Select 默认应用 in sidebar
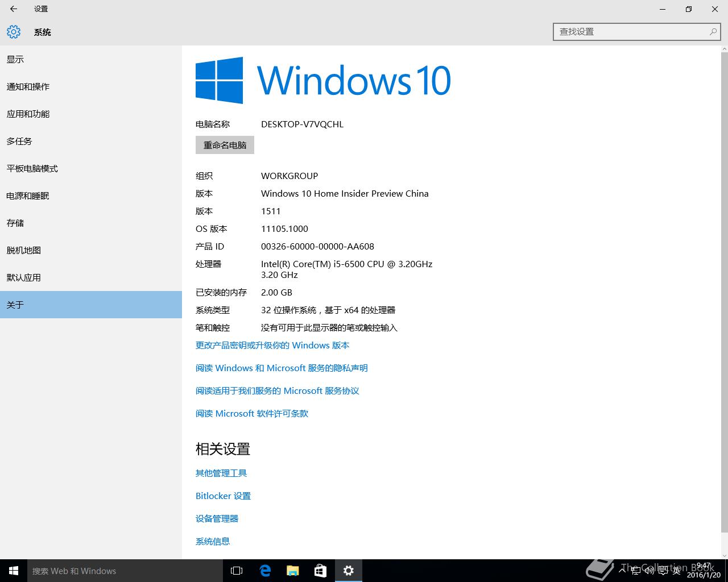The width and height of the screenshot is (728, 582). click(91, 277)
